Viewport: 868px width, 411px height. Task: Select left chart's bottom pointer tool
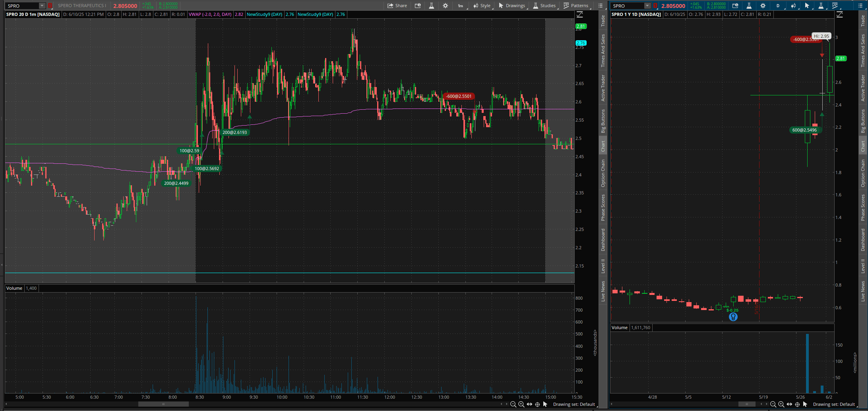(545, 404)
